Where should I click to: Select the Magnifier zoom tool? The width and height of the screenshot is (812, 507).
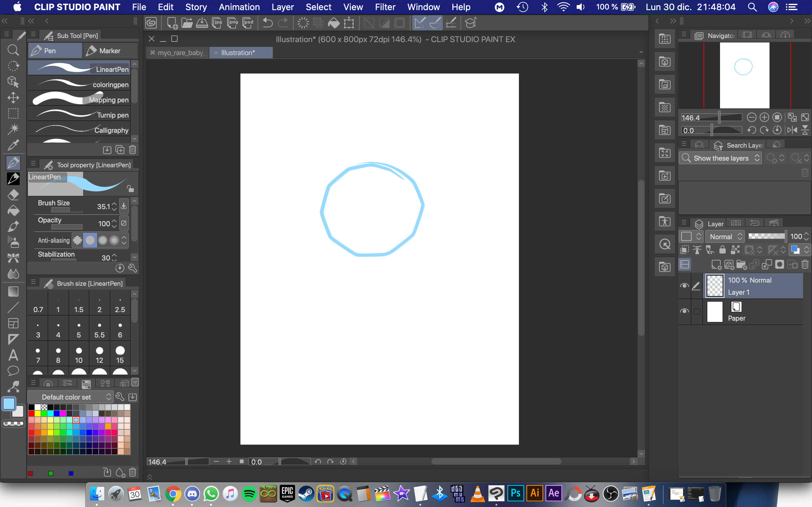click(x=13, y=50)
